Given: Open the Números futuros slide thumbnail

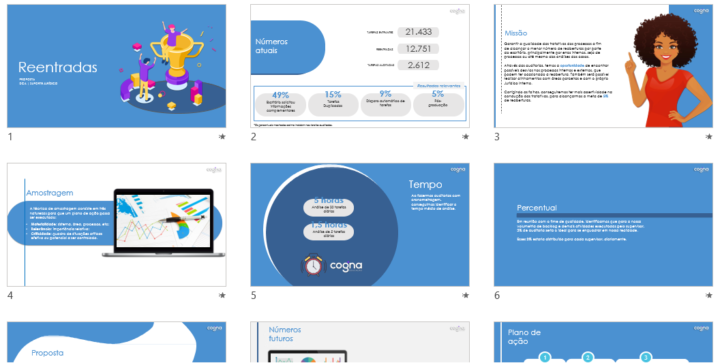Looking at the screenshot, I should coord(360,342).
